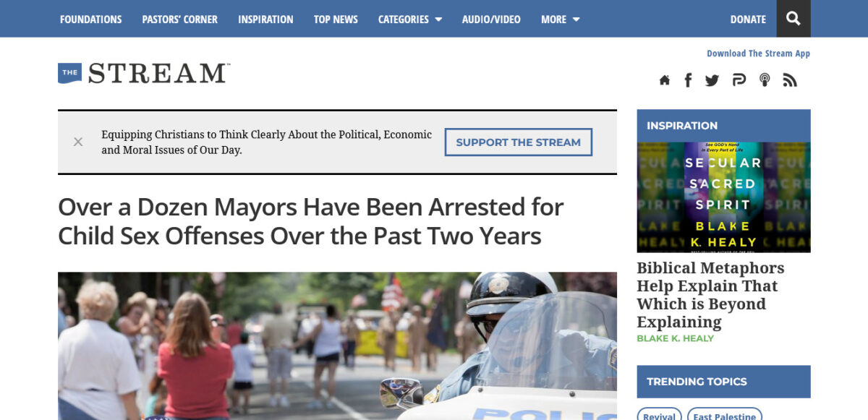Click the Donate link
The height and width of the screenshot is (420, 868).
click(748, 20)
